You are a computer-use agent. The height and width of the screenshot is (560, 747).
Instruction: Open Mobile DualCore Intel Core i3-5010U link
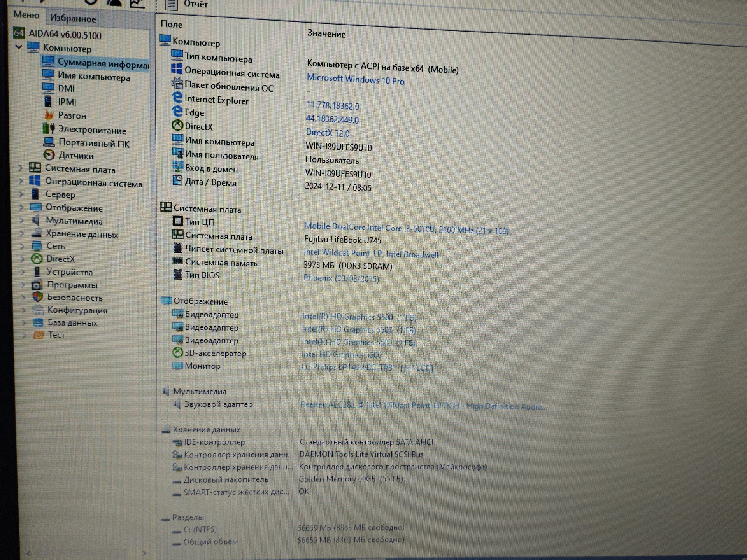[x=406, y=229]
